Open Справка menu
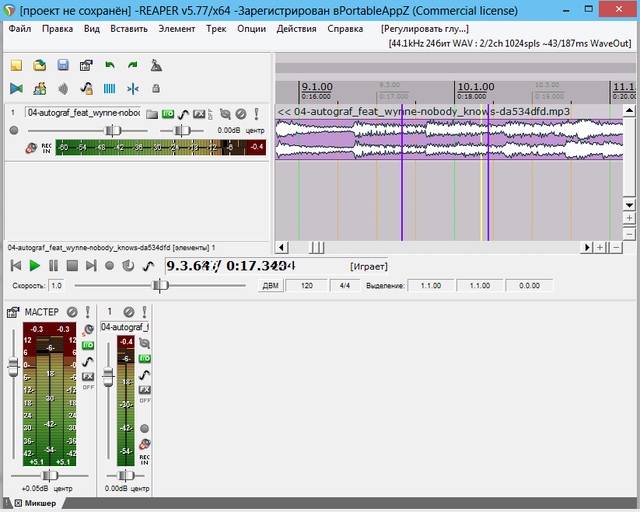The image size is (640, 512). coord(345,29)
